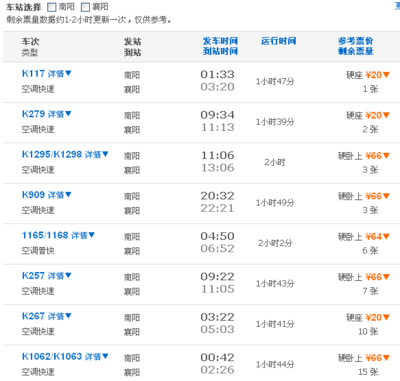Check the 南阳 station filter checkbox
The image size is (400, 381).
52,7
